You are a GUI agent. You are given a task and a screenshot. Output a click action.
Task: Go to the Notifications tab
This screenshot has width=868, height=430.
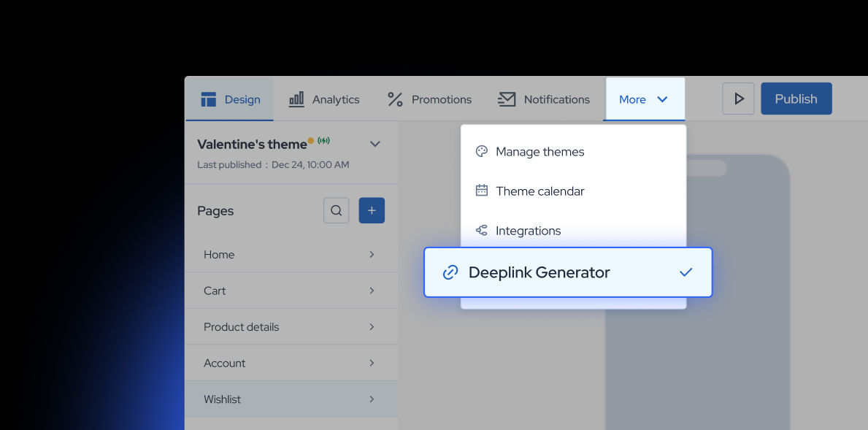coord(544,99)
